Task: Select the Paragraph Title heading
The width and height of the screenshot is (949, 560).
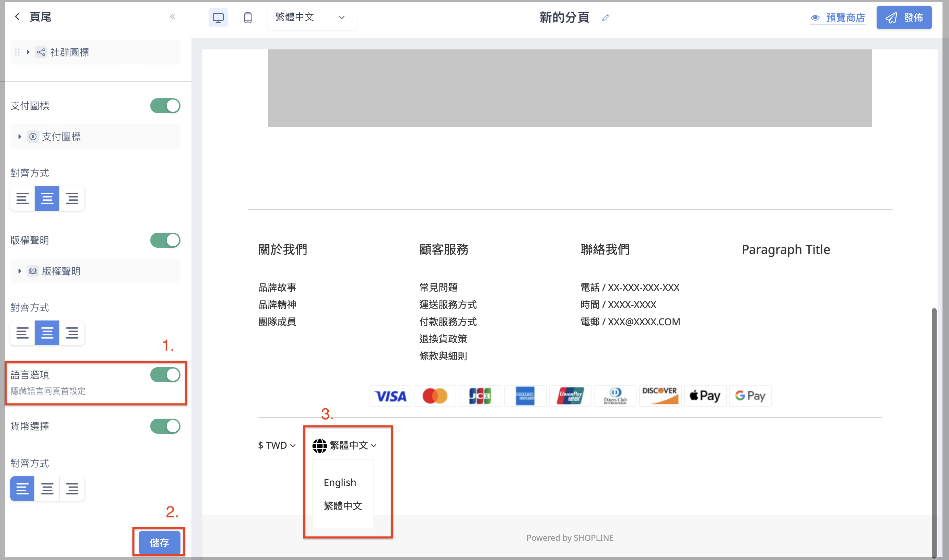Action: tap(786, 249)
